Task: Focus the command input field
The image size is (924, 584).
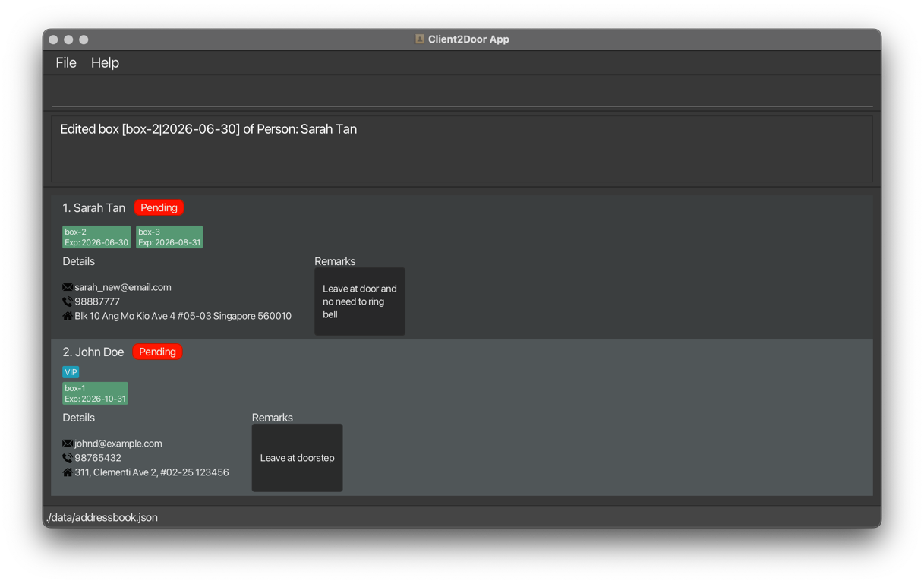Action: pos(462,93)
